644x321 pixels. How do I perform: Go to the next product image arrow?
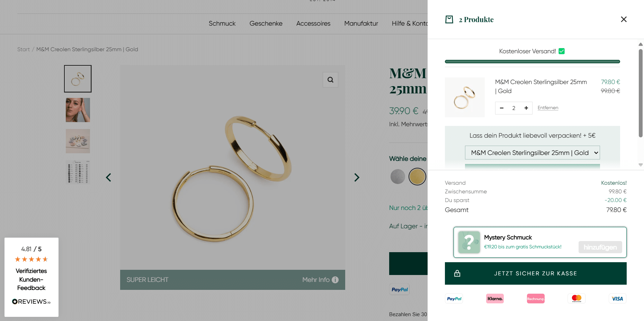[357, 177]
